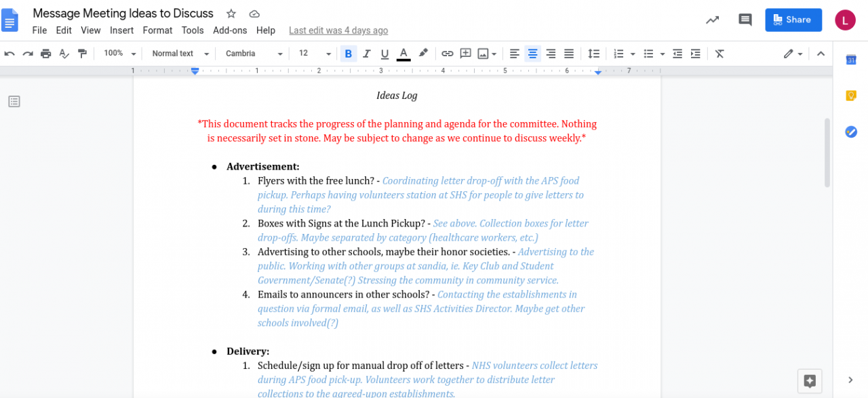868x398 pixels.
Task: Hide the side panel with chevron
Action: point(851,380)
